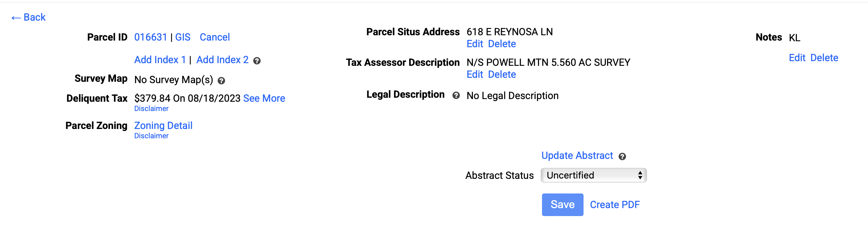Cancel the Parcel ID edit

[x=215, y=37]
